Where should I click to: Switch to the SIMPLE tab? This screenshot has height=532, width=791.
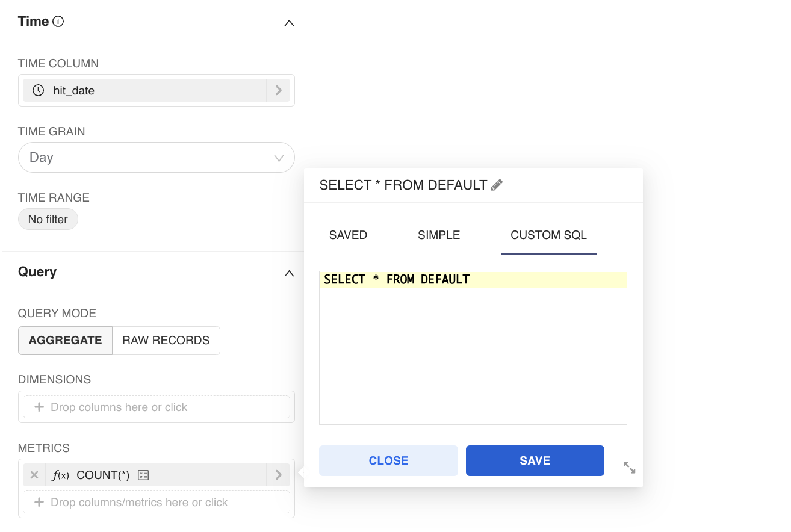(x=439, y=235)
